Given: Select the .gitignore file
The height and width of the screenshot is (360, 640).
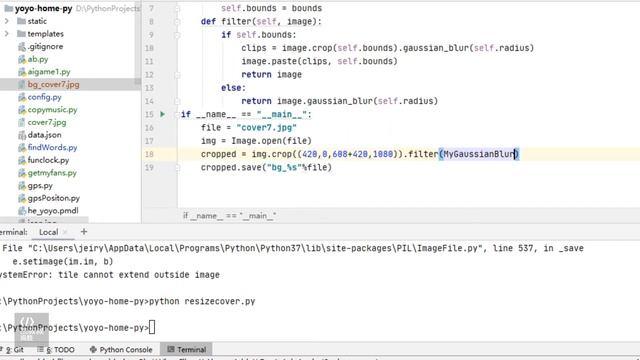Looking at the screenshot, I should [x=45, y=47].
